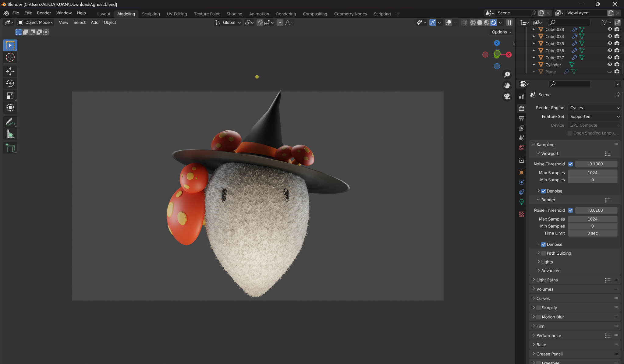Switch to rendered viewport shading
This screenshot has height=364, width=624.
(x=494, y=23)
